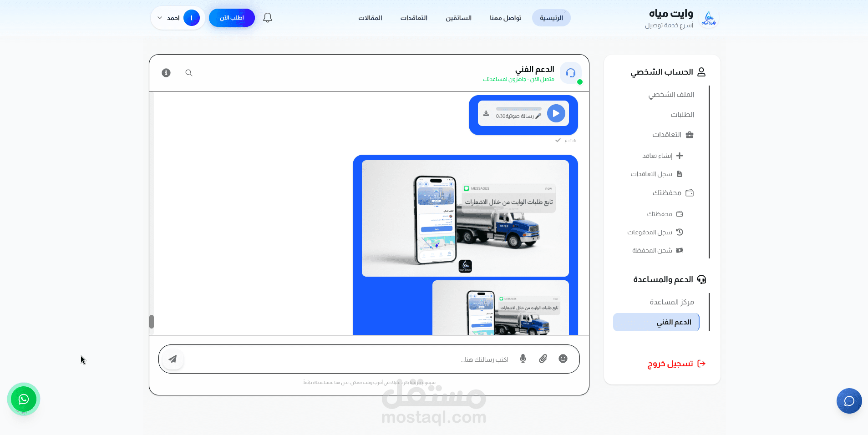Open مركز المساعدة help center
This screenshot has width=868, height=435.
pos(671,302)
